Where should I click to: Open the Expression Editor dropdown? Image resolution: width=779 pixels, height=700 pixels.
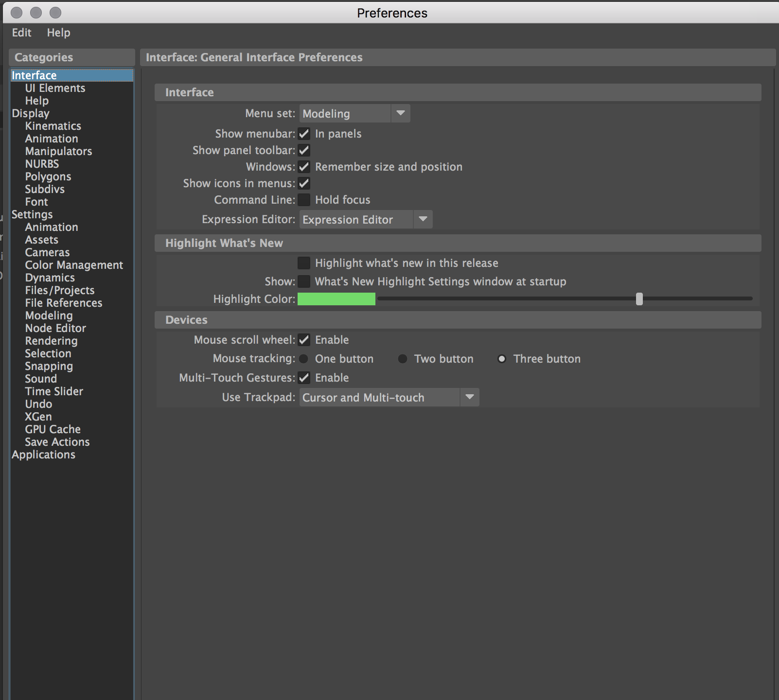(423, 219)
